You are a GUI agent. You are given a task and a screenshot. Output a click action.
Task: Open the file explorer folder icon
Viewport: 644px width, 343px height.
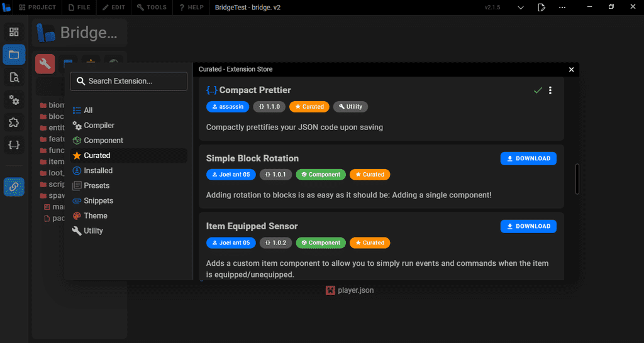(14, 55)
